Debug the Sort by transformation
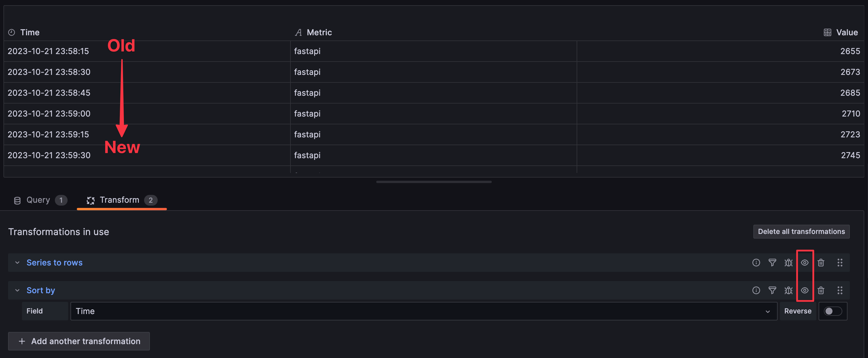This screenshot has height=358, width=868. [x=788, y=290]
